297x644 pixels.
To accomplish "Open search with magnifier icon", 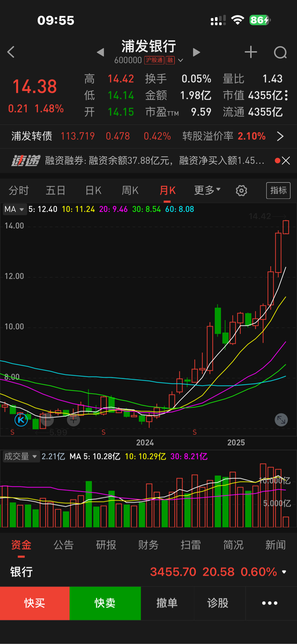I will click(280, 52).
